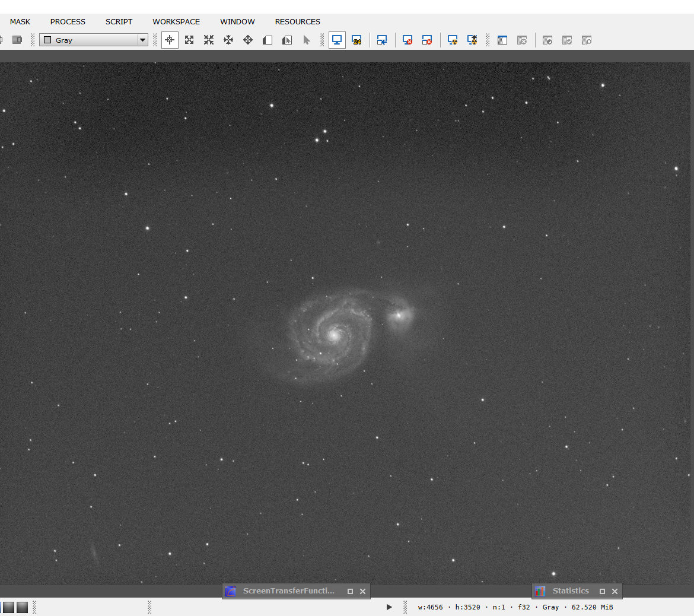Screen dimensions: 694x616
Task: Click the middle grayed preview toolbar icon
Action: (567, 40)
